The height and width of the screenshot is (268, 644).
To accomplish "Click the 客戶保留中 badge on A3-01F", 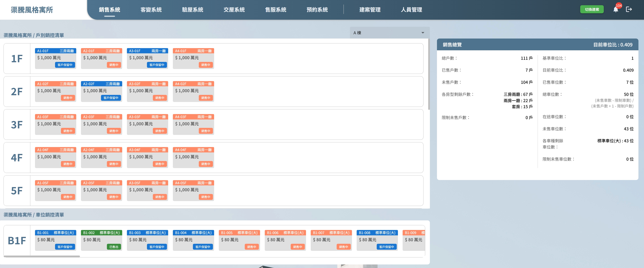I will coord(157,65).
